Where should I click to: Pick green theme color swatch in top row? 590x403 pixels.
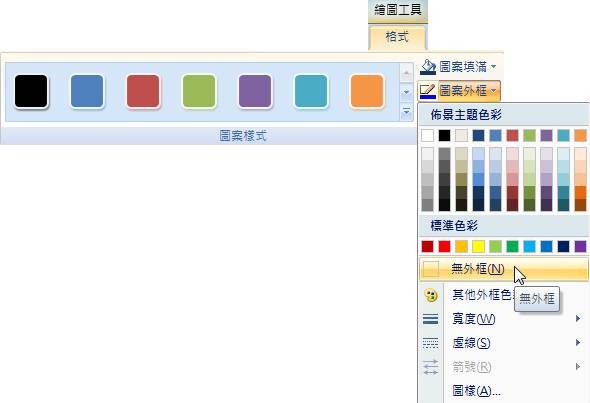click(x=529, y=135)
